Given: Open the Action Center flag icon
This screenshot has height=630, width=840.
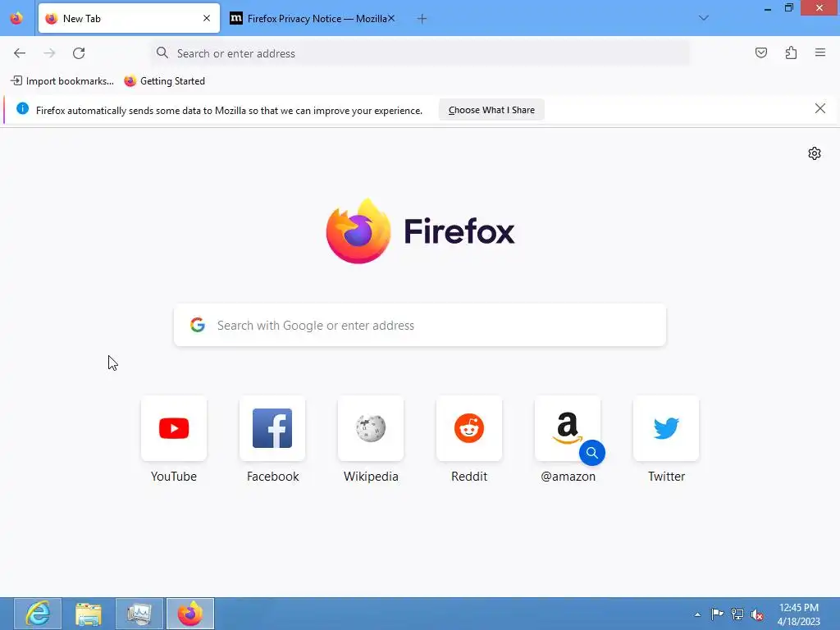Looking at the screenshot, I should [717, 614].
